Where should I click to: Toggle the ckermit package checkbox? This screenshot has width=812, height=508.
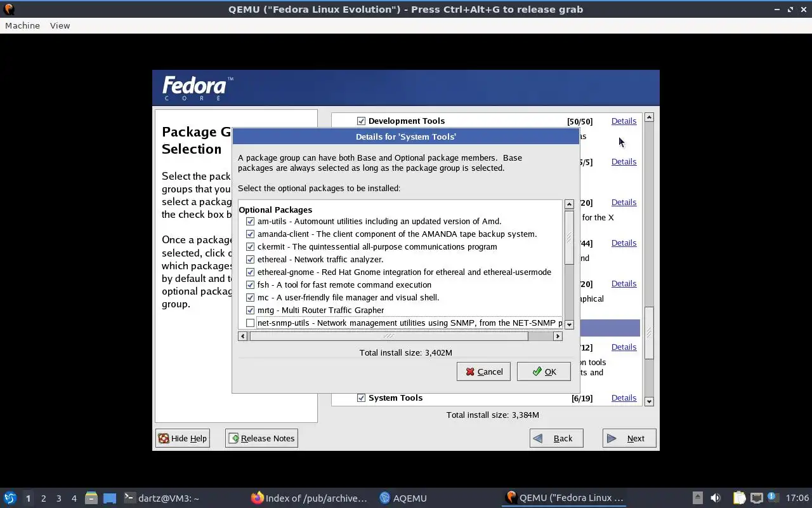click(251, 247)
